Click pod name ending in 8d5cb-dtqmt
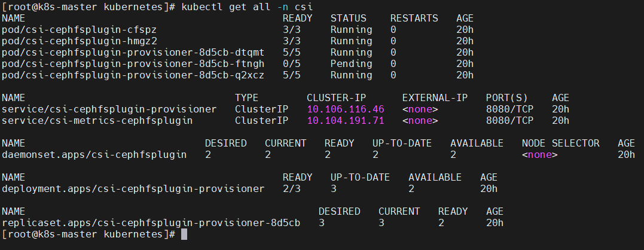Image resolution: width=644 pixels, height=250 pixels. click(x=133, y=53)
